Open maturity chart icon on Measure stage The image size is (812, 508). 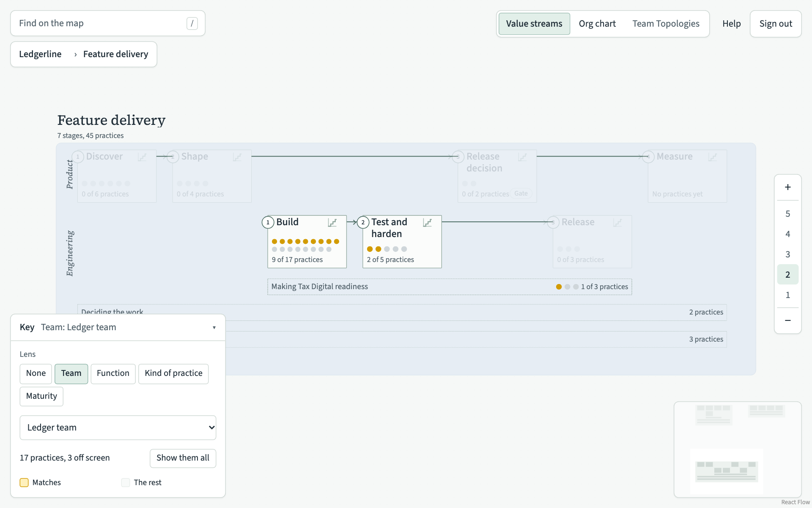tap(713, 157)
